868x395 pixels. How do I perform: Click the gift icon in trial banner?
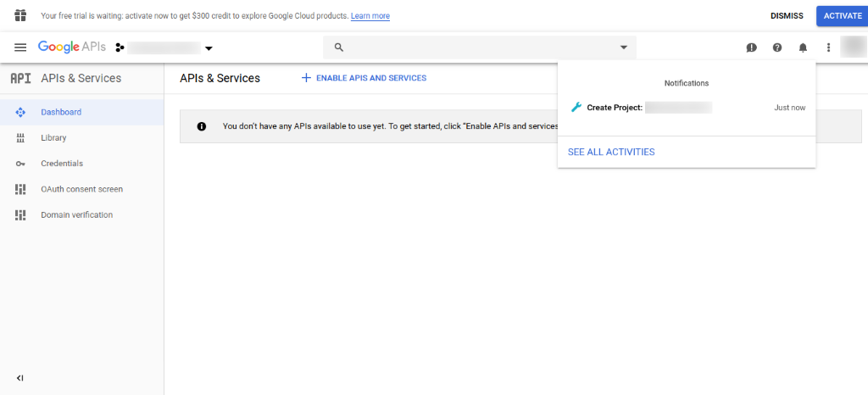[x=20, y=15]
